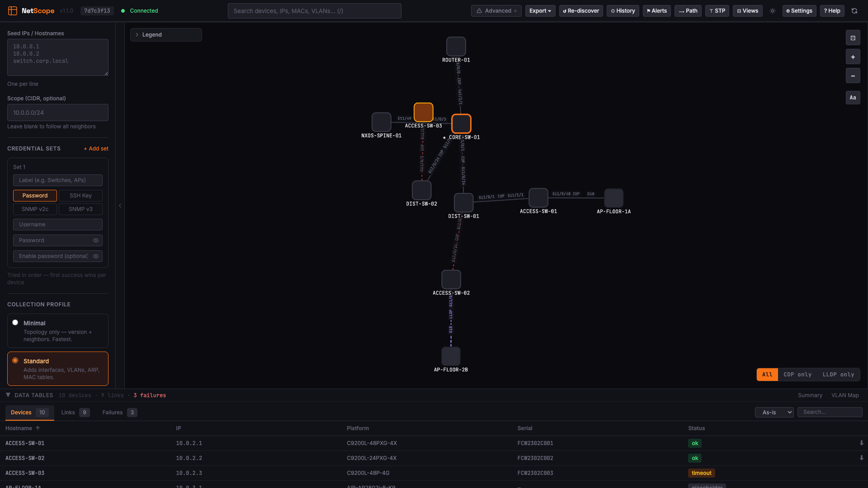
Task: Open the As-is sorting dropdown
Action: click(x=774, y=412)
